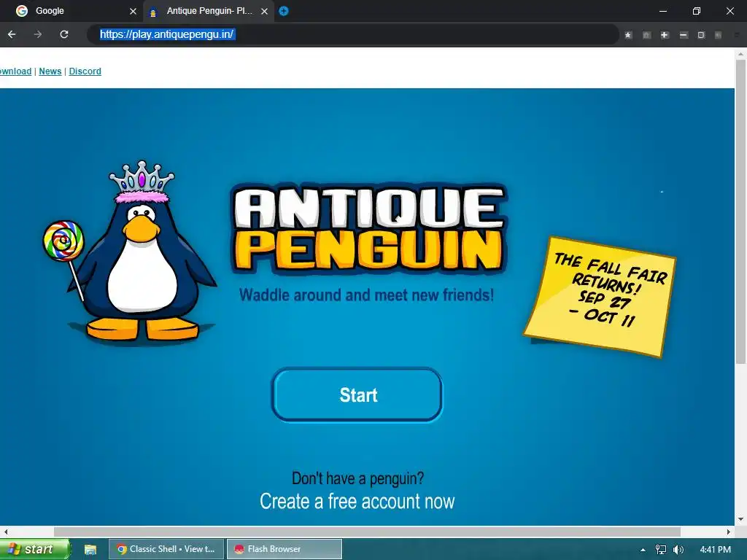This screenshot has height=560, width=747.
Task: Open the Download link
Action: coord(15,71)
